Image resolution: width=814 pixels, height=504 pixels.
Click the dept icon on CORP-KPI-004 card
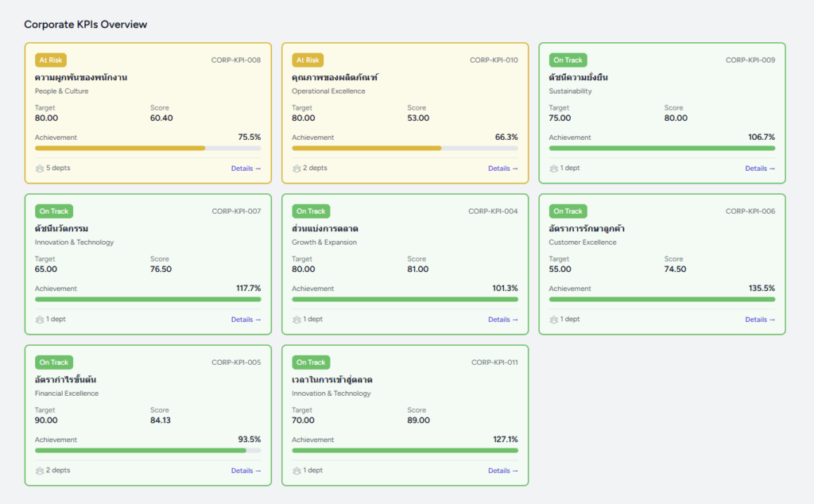point(297,320)
